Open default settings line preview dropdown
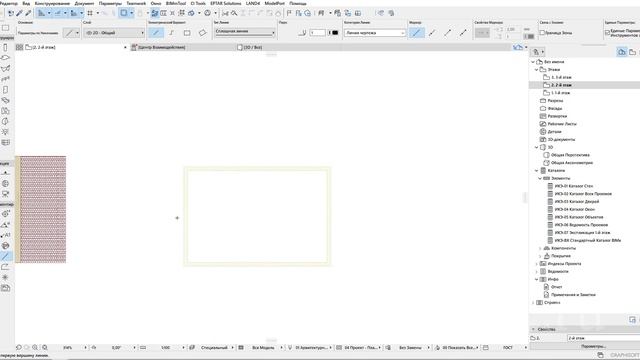 pos(72,33)
